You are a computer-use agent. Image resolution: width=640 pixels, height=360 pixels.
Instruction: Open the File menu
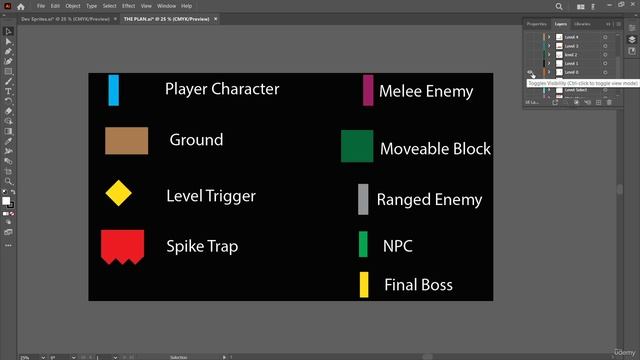pyautogui.click(x=41, y=6)
